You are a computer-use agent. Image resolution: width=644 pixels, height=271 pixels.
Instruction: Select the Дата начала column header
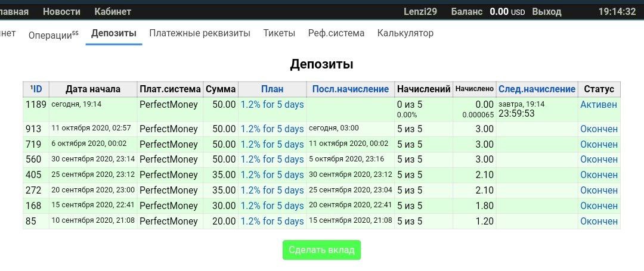point(93,89)
